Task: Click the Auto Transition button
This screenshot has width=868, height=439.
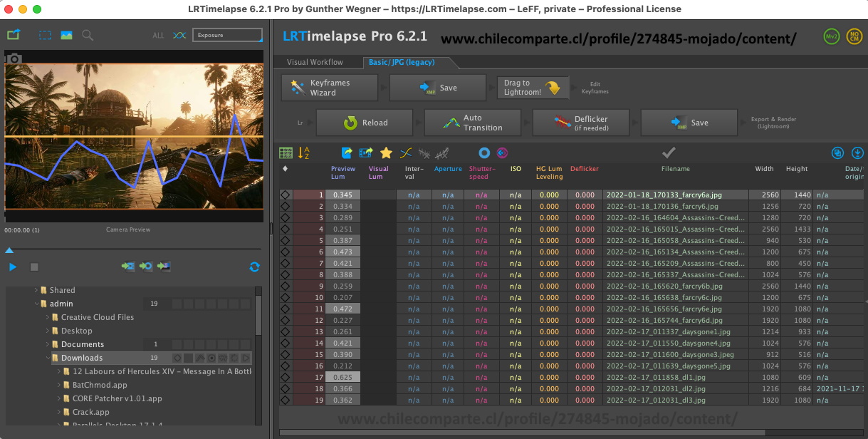Action: 473,123
